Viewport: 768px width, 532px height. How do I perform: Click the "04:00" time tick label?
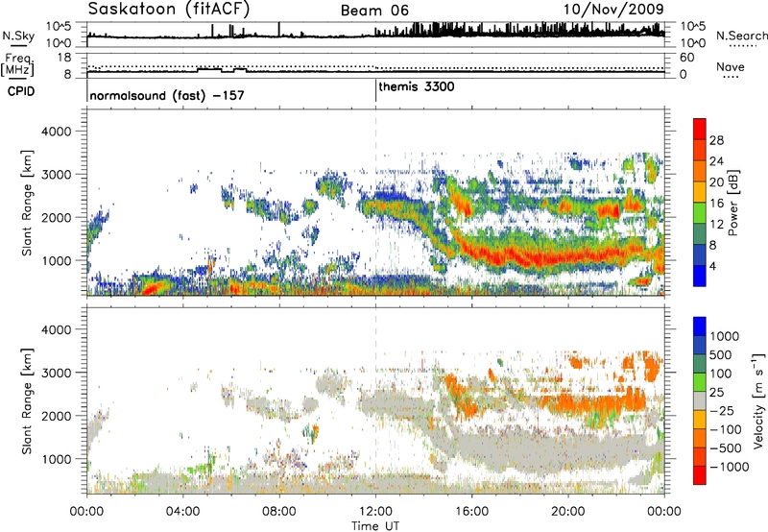[x=182, y=512]
